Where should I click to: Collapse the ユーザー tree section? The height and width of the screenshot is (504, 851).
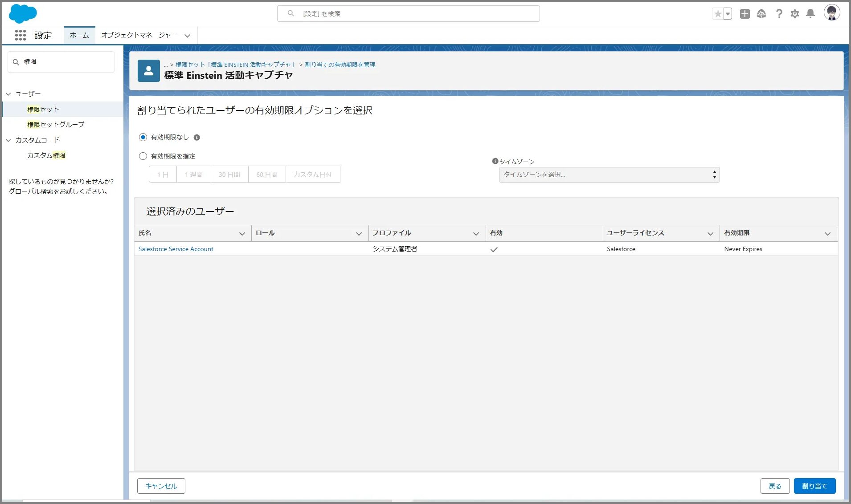point(8,94)
